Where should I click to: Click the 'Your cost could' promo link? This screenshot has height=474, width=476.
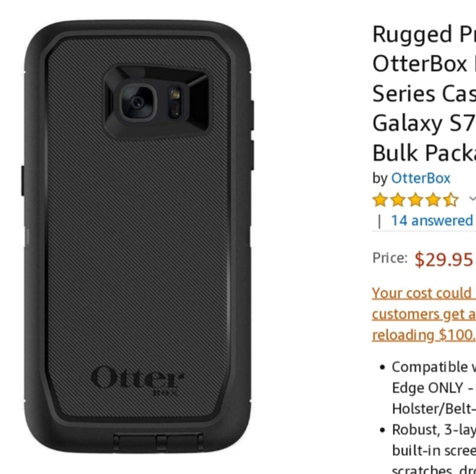click(423, 294)
